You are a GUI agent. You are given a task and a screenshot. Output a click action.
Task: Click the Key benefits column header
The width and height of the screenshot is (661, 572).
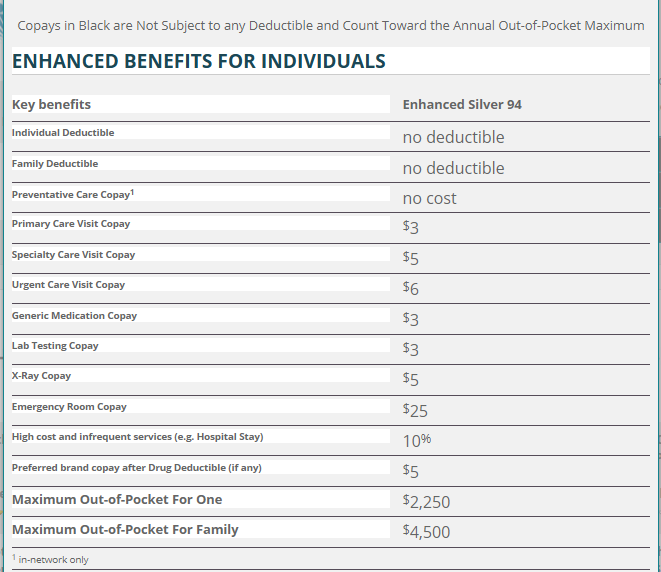[x=51, y=104]
